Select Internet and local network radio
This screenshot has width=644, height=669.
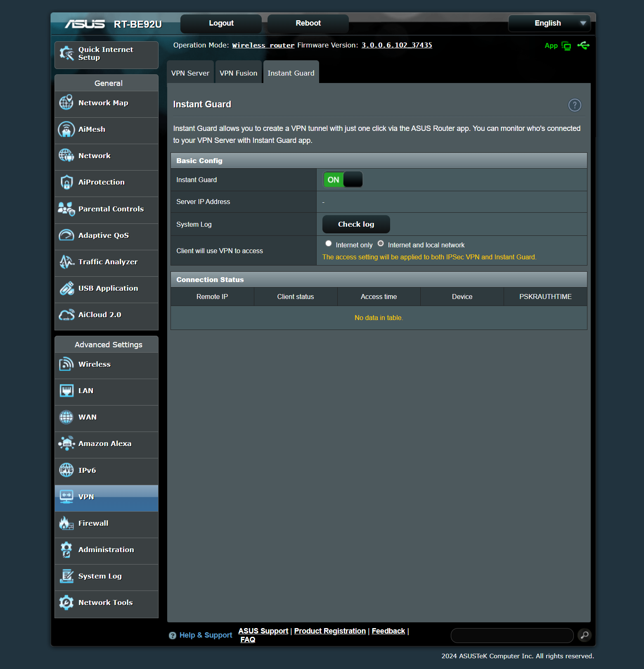(x=381, y=244)
